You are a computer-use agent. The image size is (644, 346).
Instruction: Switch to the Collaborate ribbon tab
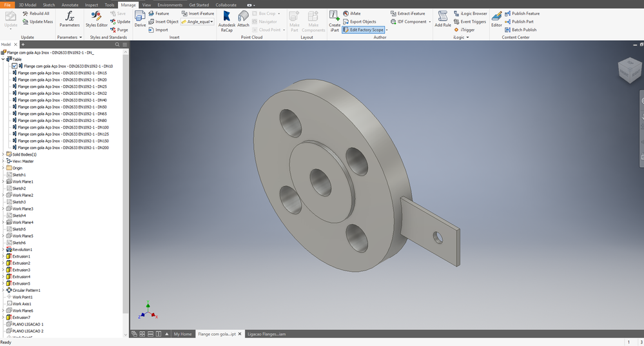tap(226, 5)
